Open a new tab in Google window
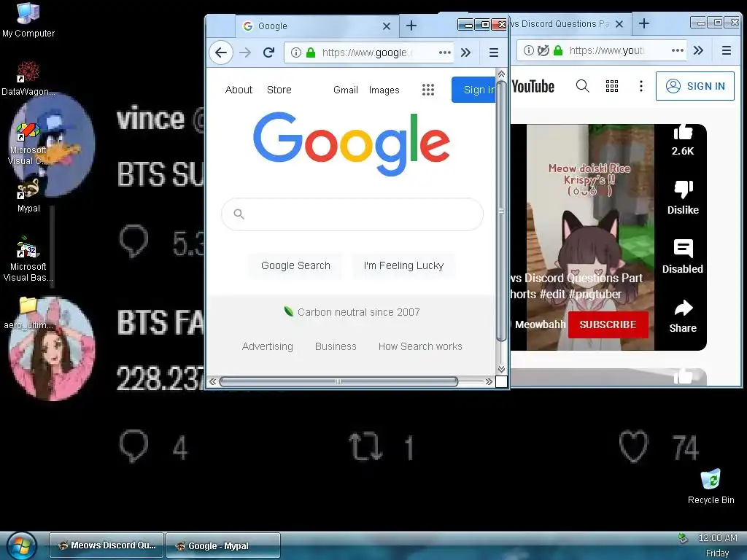This screenshot has width=747, height=560. click(x=411, y=26)
